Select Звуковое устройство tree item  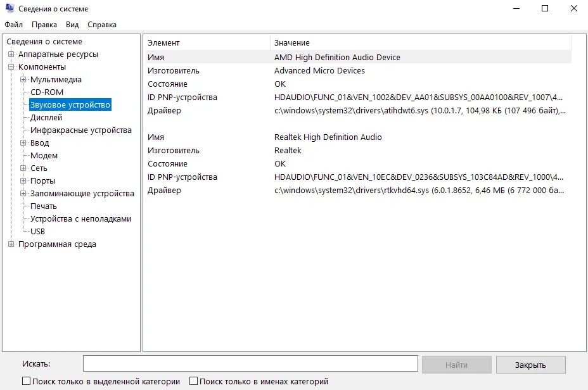[70, 105]
